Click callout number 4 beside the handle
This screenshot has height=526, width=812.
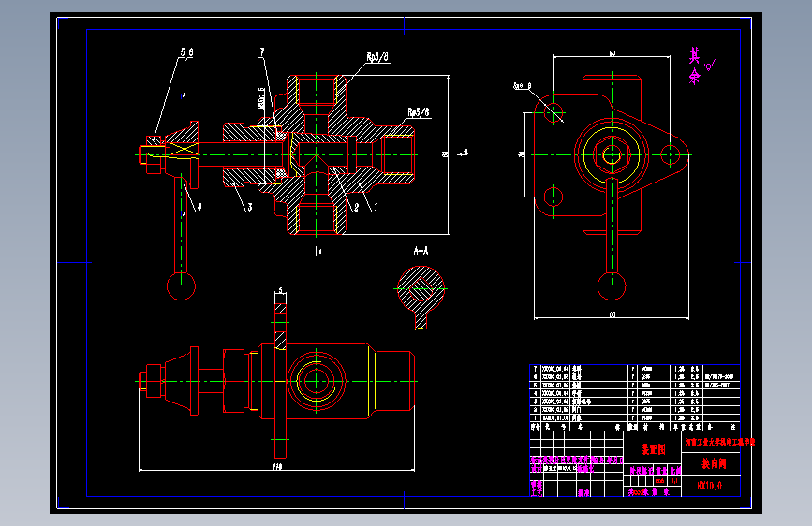pyautogui.click(x=199, y=207)
